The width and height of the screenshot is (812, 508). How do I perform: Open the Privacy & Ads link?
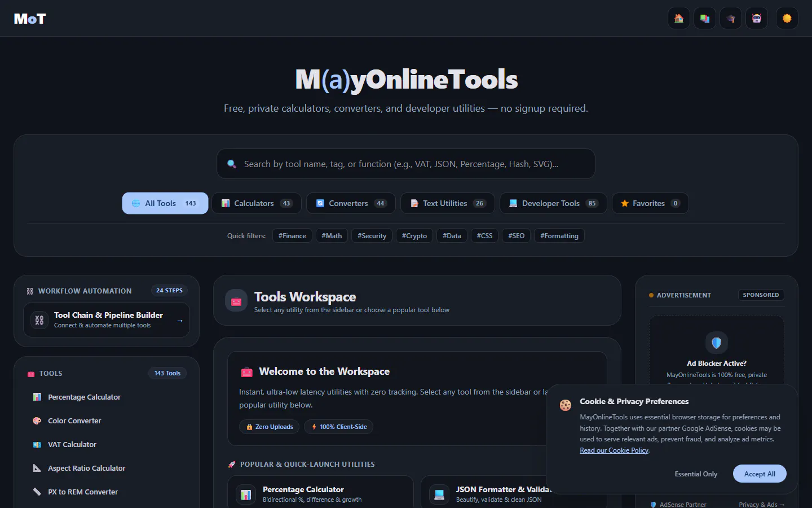pyautogui.click(x=761, y=505)
